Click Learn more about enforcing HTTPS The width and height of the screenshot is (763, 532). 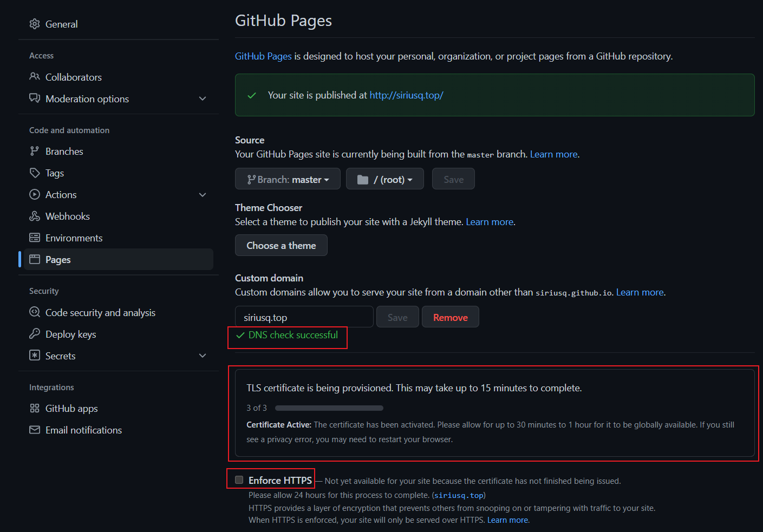pyautogui.click(x=508, y=520)
